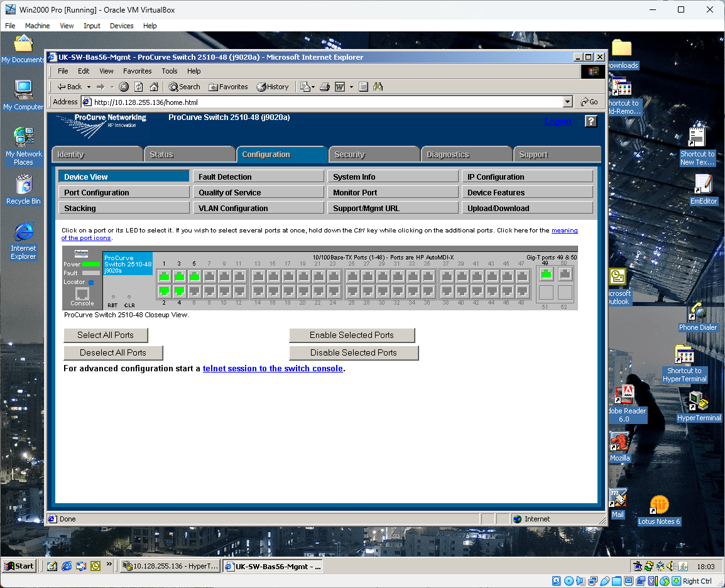Open the HyperTerminal desktop shortcut
725x588 pixels.
pyautogui.click(x=699, y=407)
